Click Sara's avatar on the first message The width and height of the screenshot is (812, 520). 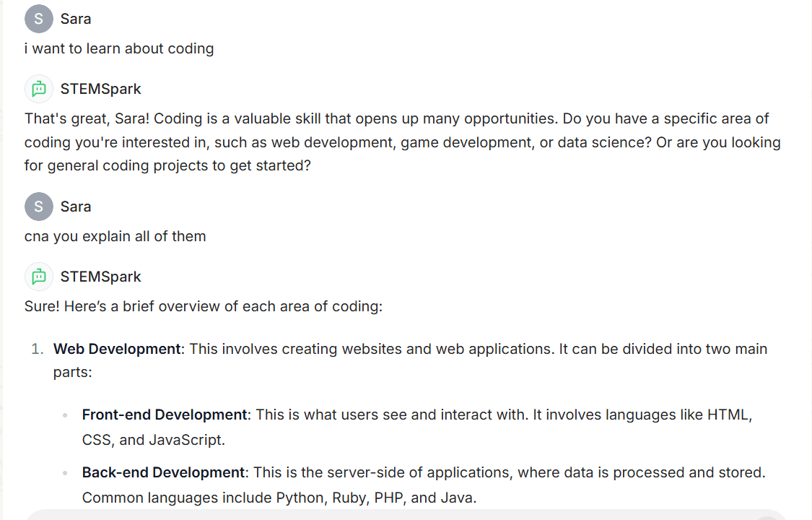click(39, 19)
